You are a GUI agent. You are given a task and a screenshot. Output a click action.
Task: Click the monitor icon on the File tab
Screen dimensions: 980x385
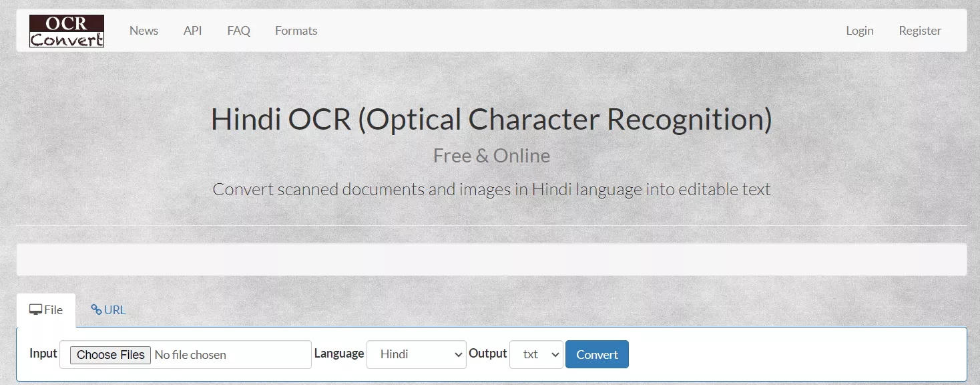tap(35, 308)
